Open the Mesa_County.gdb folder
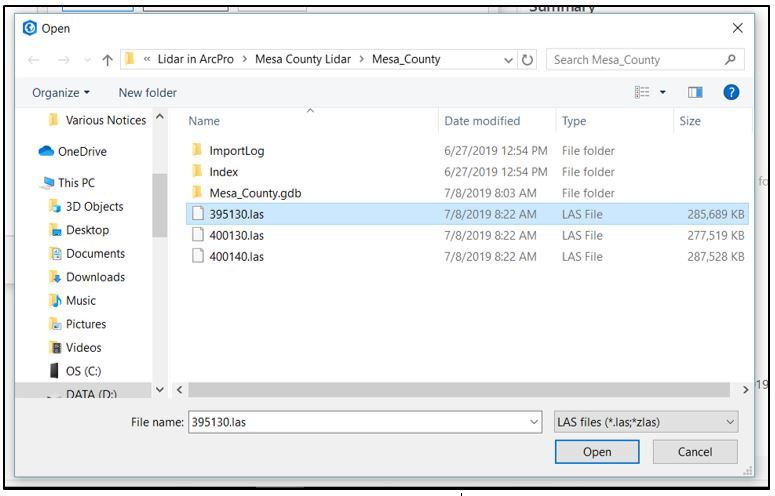This screenshot has height=496, width=775. coord(255,193)
